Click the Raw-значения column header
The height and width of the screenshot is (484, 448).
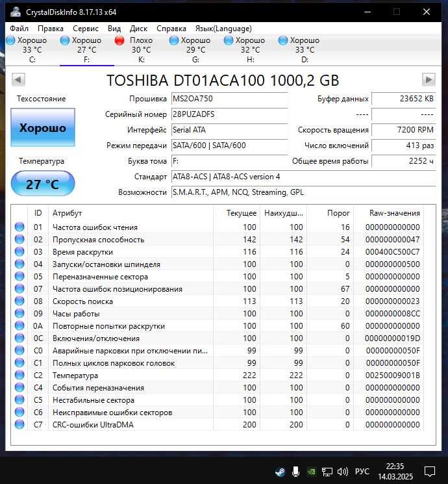pos(389,213)
